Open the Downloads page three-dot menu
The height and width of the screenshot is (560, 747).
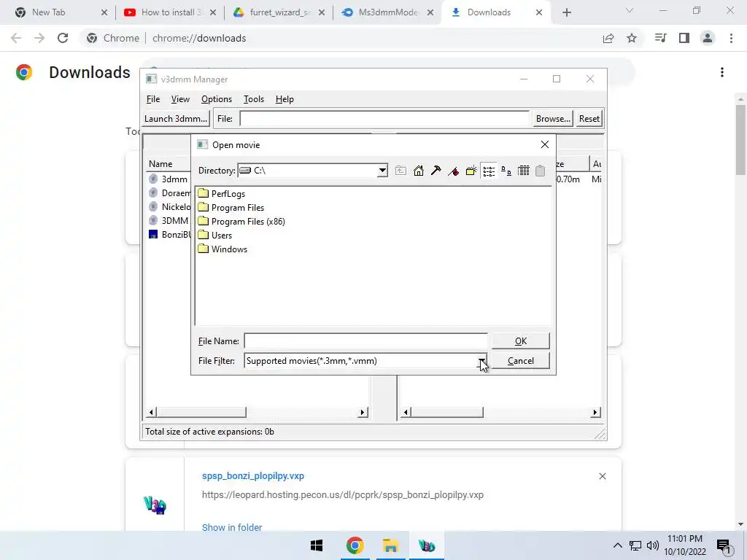click(722, 72)
